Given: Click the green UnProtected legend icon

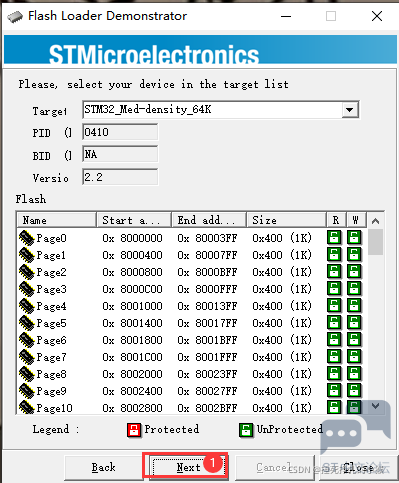Looking at the screenshot, I should (x=246, y=430).
